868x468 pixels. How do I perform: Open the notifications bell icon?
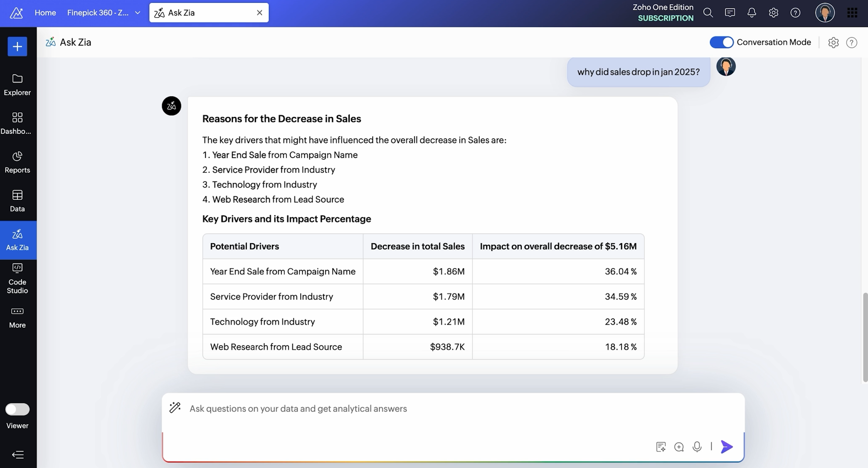click(751, 13)
